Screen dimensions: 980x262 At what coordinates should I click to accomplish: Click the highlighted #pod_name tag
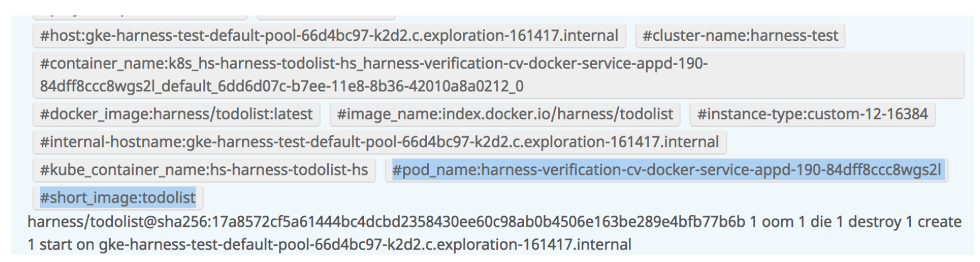click(x=666, y=170)
